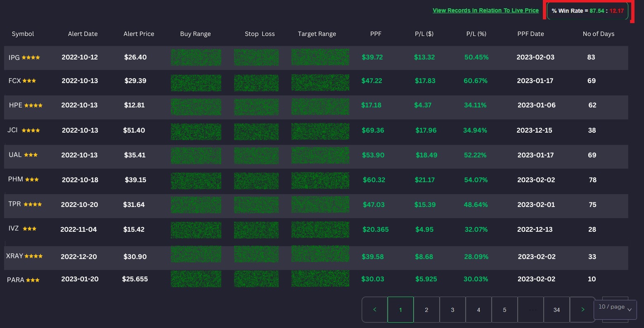Select the HPE symbol row
This screenshot has height=328, width=644.
point(16,105)
